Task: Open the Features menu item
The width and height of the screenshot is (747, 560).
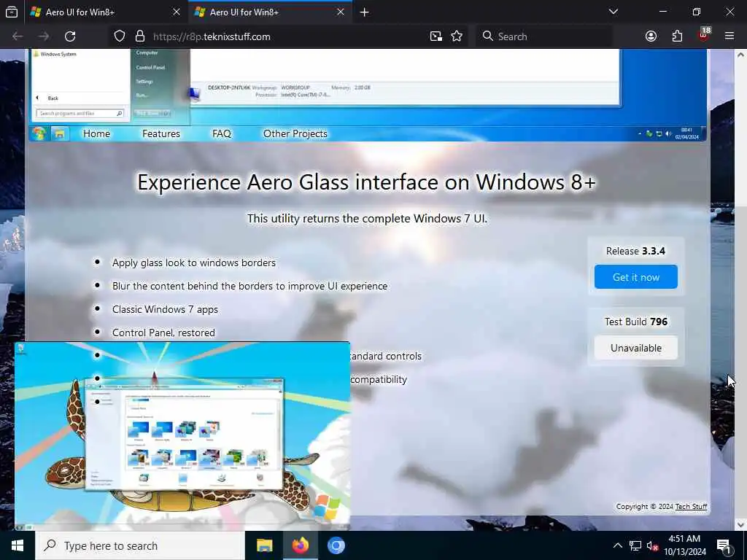Action: point(161,134)
